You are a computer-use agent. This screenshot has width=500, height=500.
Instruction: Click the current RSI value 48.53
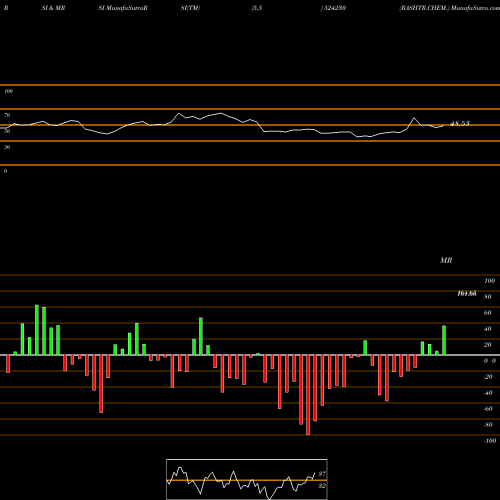click(460, 123)
